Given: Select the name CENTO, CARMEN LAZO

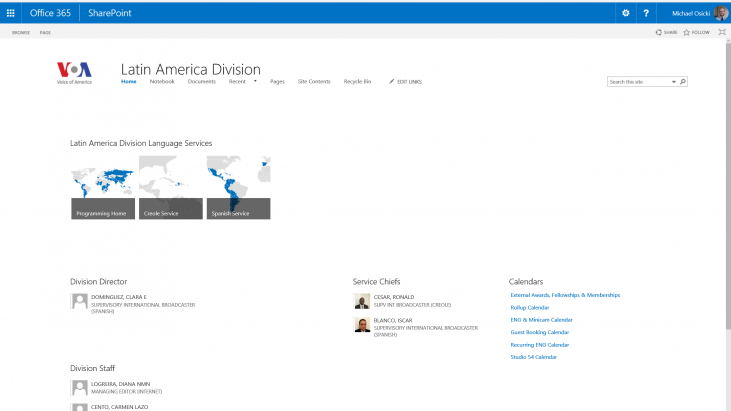Looking at the screenshot, I should [x=120, y=407].
